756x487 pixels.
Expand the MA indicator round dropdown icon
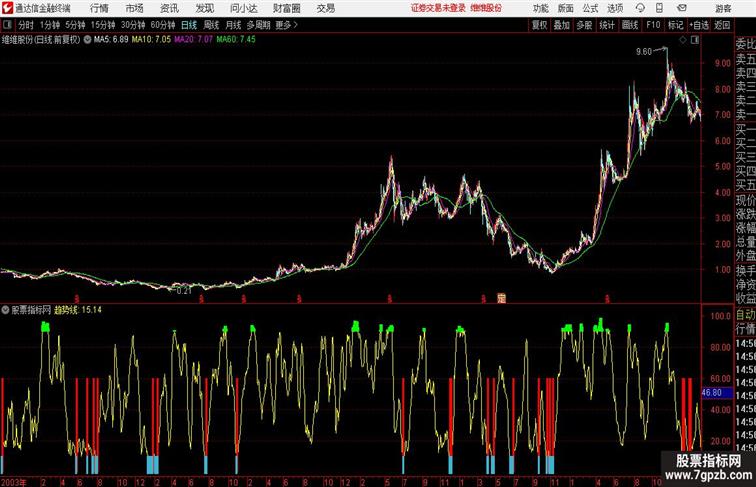(x=87, y=40)
